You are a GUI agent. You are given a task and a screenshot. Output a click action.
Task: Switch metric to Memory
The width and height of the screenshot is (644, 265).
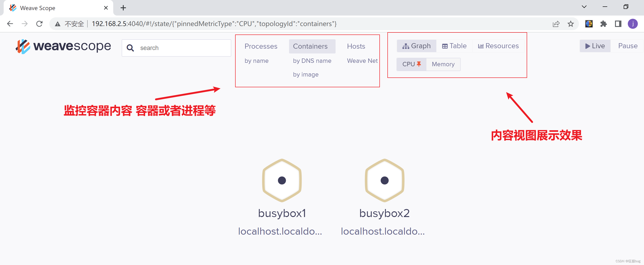tap(443, 64)
